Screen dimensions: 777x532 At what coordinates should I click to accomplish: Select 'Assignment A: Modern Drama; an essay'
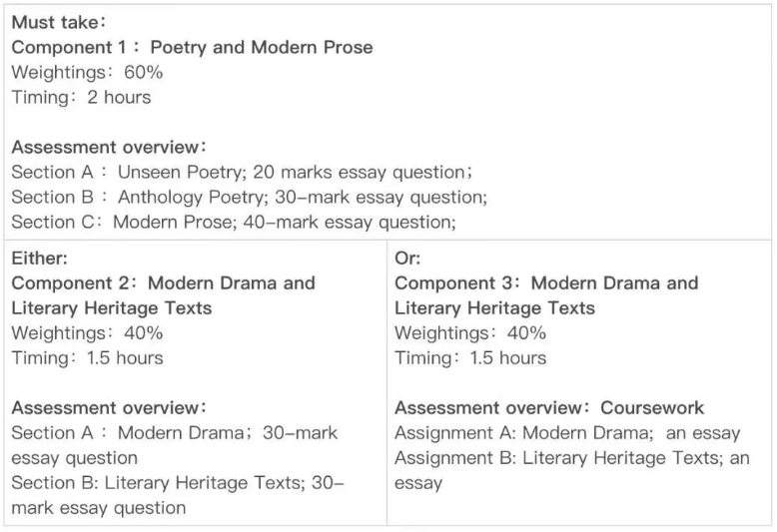[567, 433]
